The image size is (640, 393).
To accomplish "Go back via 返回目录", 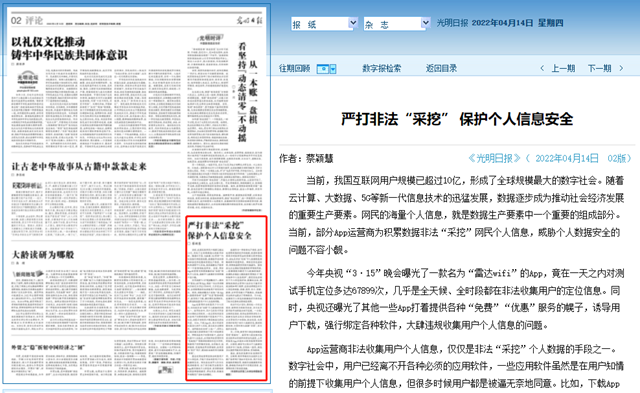I will click(441, 68).
